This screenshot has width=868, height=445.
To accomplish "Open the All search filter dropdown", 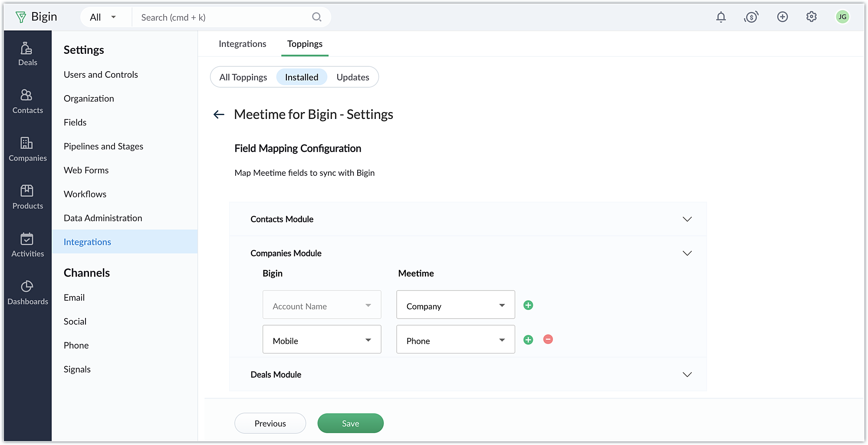I will click(x=103, y=17).
